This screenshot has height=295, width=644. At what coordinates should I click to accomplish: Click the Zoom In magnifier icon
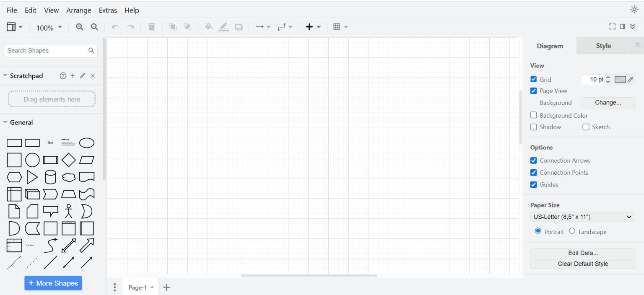pyautogui.click(x=79, y=26)
